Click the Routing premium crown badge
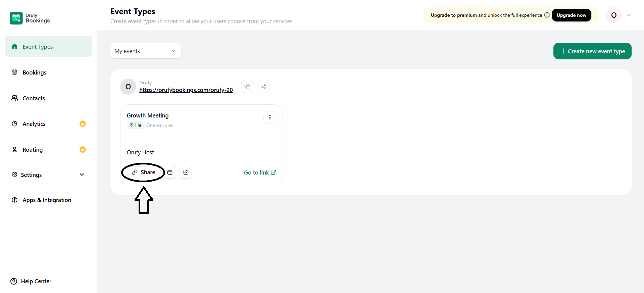Viewport: 644px width, 293px height. coord(83,150)
